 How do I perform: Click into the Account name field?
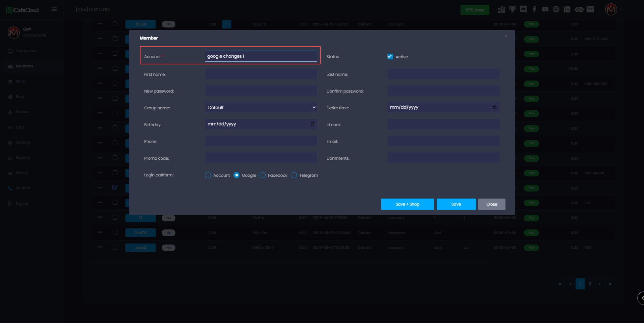[x=261, y=56]
